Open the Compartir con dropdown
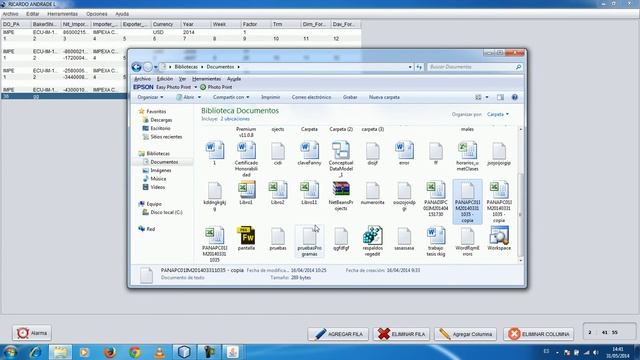Viewport: 640px width, 360px height. [x=231, y=97]
